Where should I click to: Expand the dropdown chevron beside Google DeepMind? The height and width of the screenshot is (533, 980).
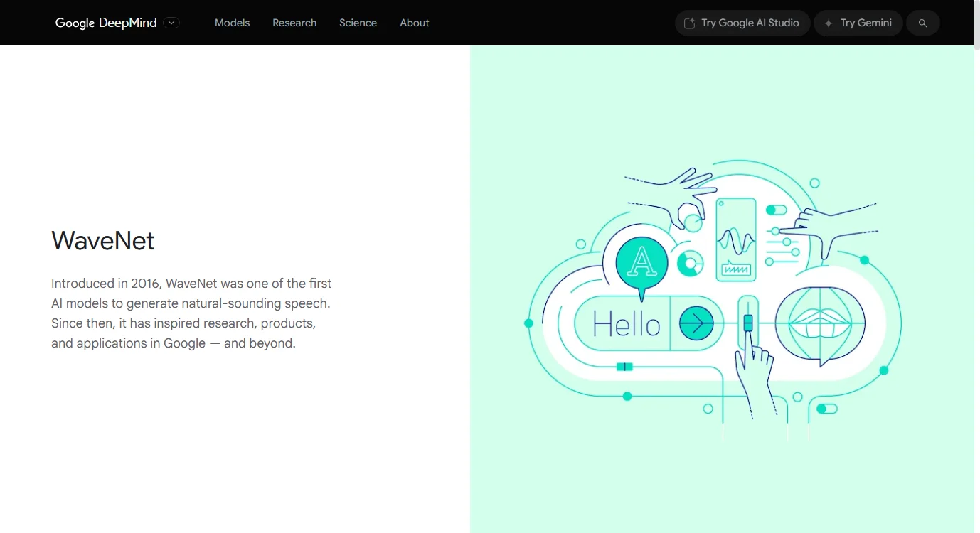(171, 23)
